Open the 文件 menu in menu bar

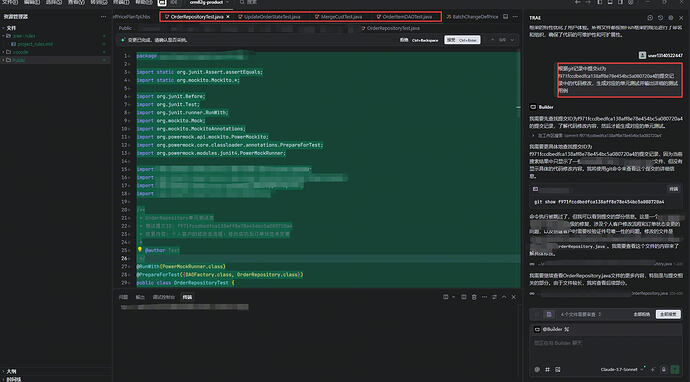(x=10, y=2)
